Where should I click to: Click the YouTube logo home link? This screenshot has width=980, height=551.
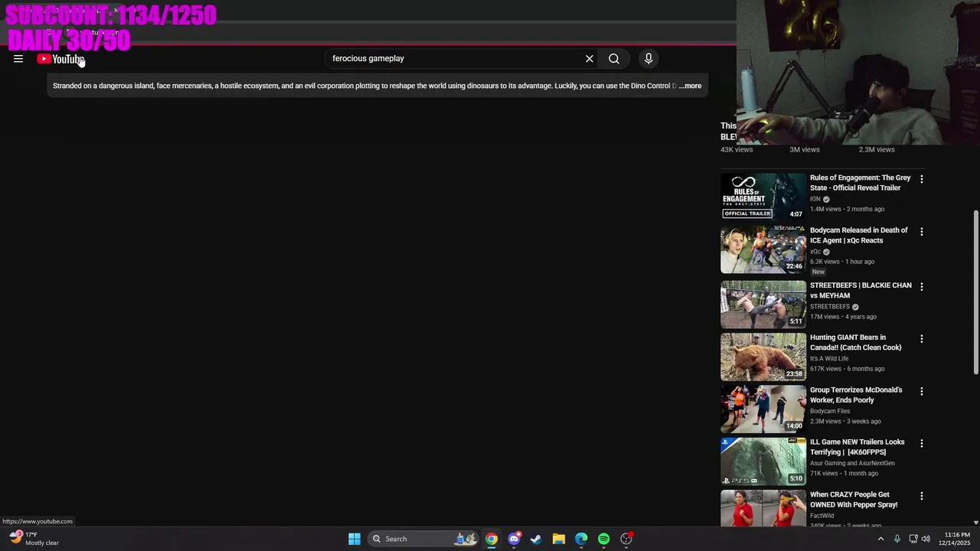point(60,59)
